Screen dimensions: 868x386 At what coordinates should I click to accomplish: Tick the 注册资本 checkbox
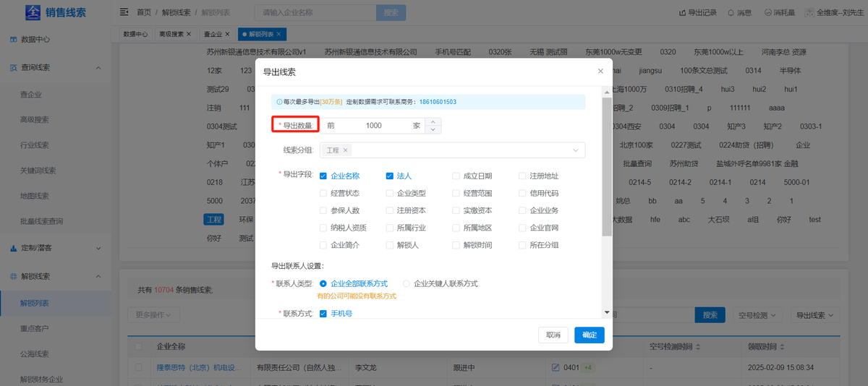pos(389,210)
